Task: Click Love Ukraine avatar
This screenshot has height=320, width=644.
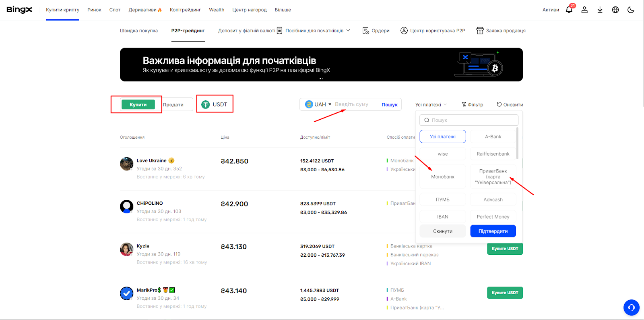Action: [x=126, y=164]
